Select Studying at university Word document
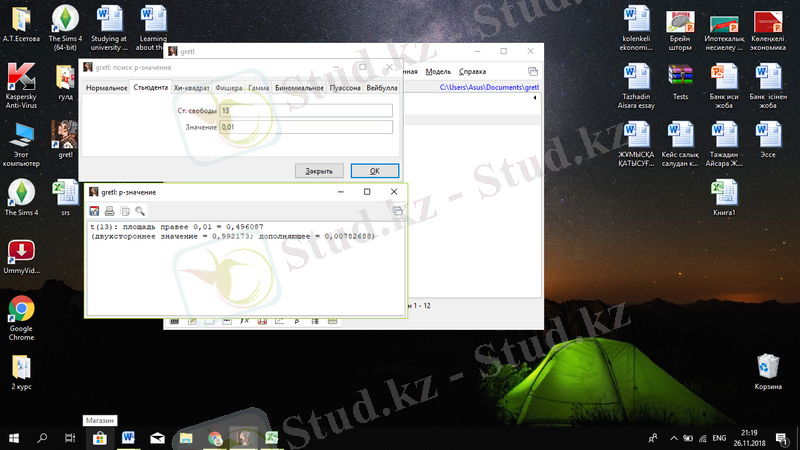 [x=109, y=28]
